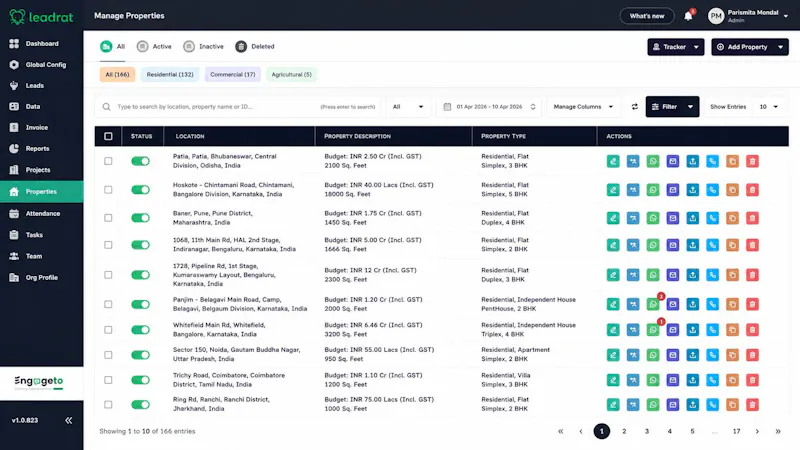
Task: Click the leadrat logo
Action: click(41, 17)
